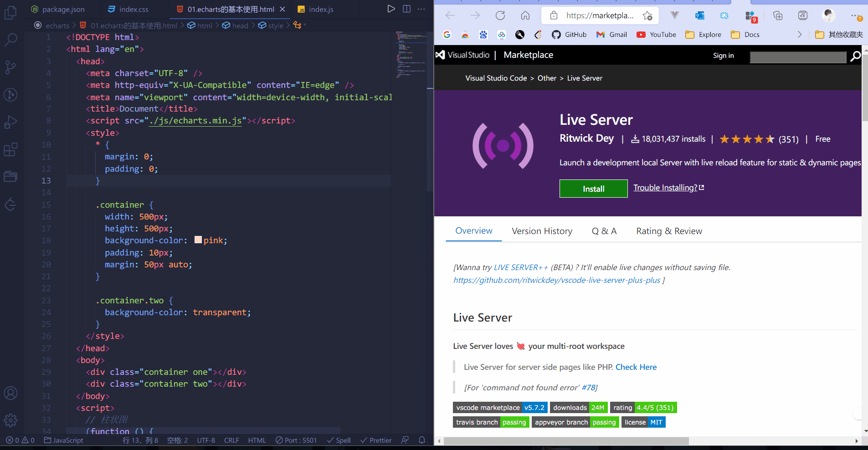Click the browser horizontal scrollbar
The height and width of the screenshot is (450, 868).
click(566, 441)
